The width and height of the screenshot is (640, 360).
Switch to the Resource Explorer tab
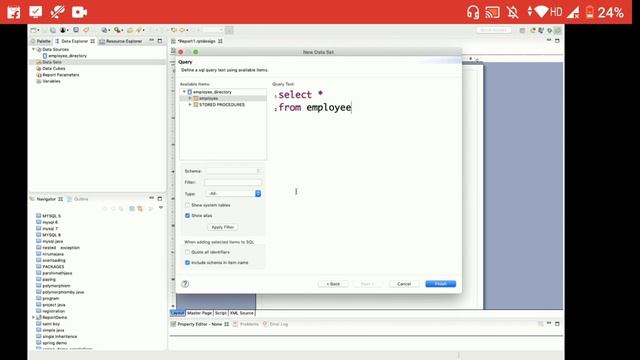pyautogui.click(x=121, y=41)
